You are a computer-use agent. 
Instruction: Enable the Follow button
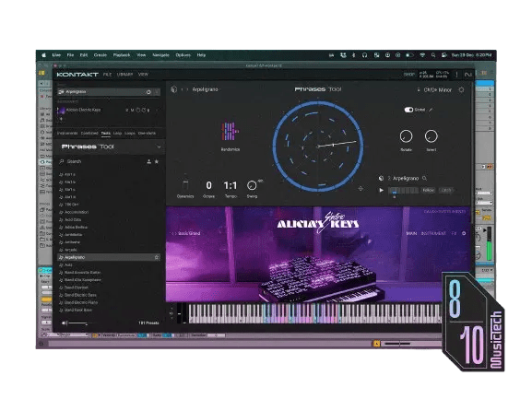pyautogui.click(x=428, y=190)
